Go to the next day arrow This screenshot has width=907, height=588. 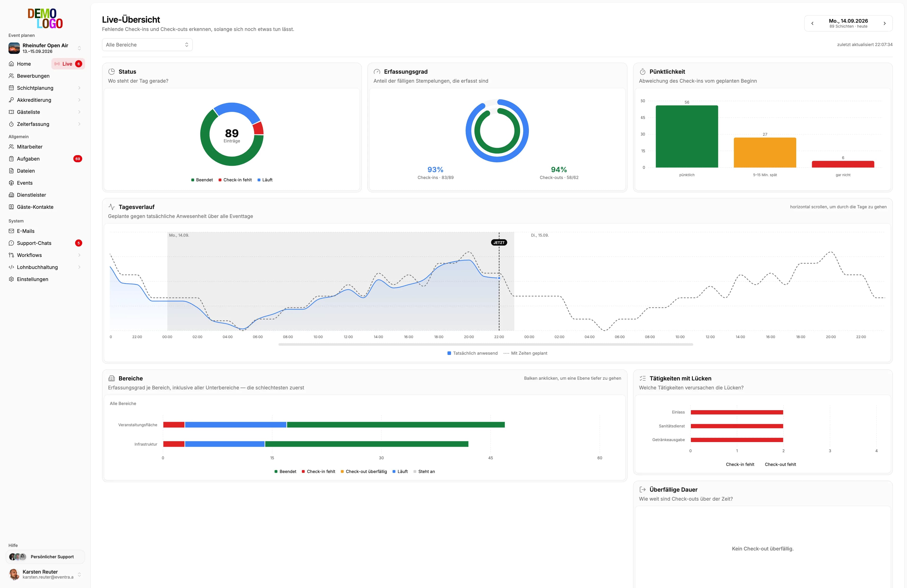coord(885,23)
